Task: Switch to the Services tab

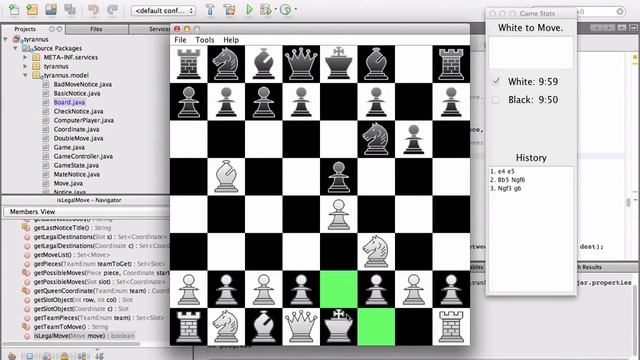Action: [159, 29]
